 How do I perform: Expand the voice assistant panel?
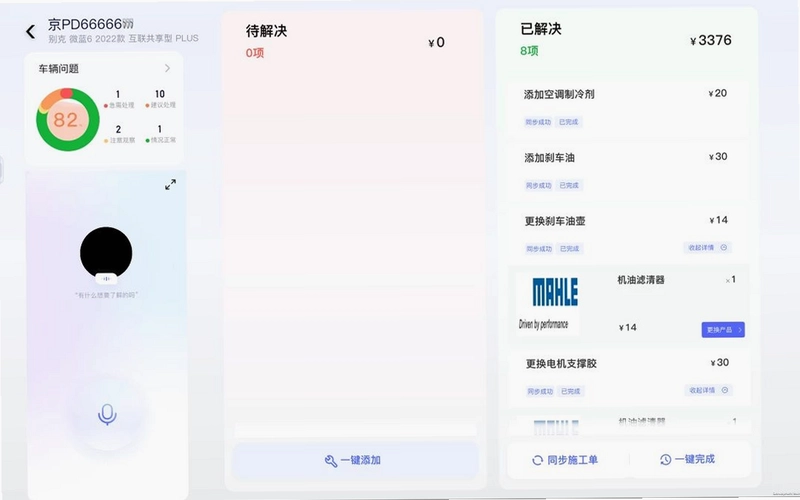[170, 184]
